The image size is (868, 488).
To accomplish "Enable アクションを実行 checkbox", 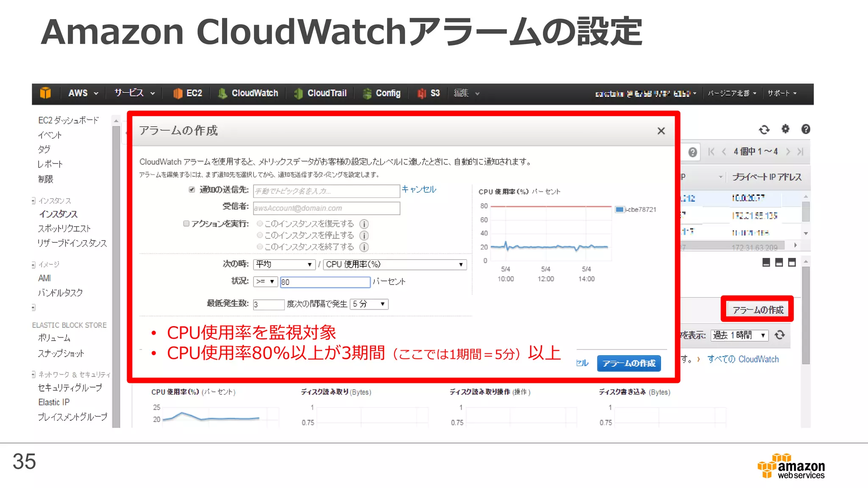I will pyautogui.click(x=186, y=224).
